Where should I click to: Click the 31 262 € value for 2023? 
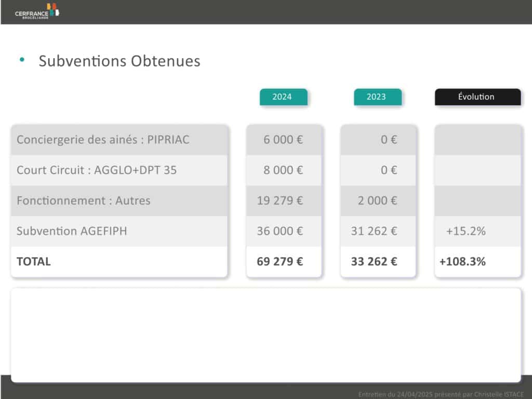374,231
